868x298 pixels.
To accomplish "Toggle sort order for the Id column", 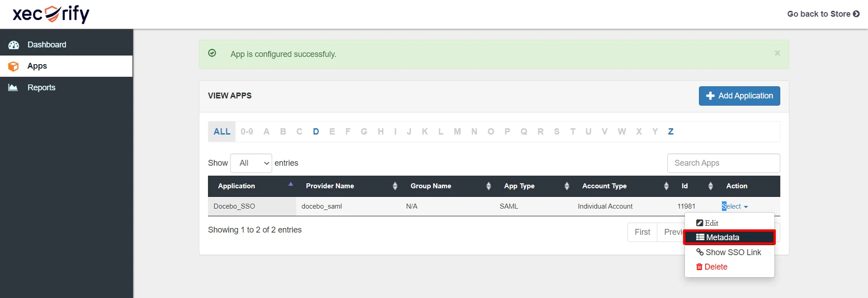I will tap(710, 186).
